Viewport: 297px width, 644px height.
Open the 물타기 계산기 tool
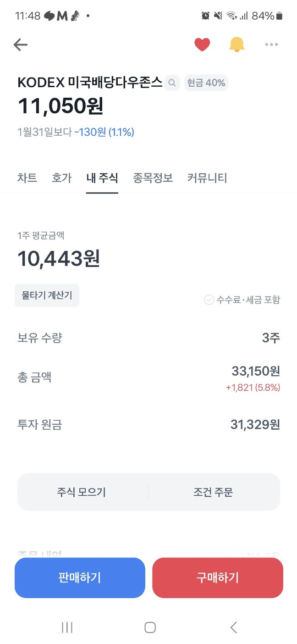[47, 295]
